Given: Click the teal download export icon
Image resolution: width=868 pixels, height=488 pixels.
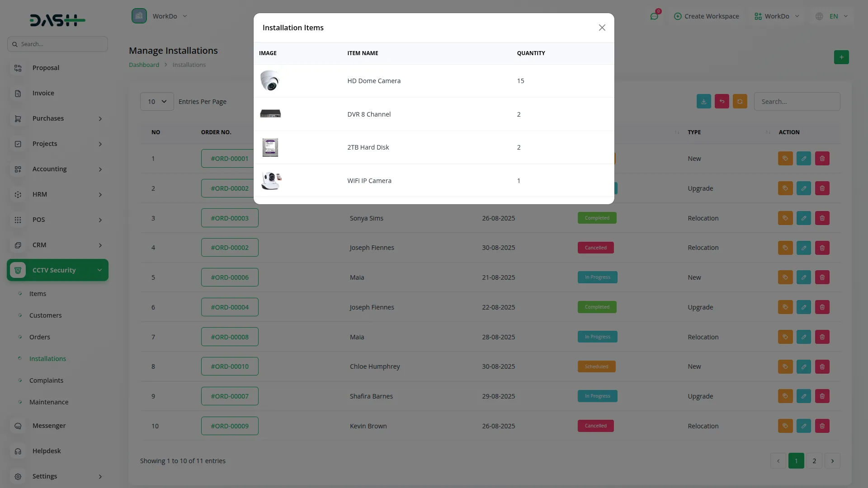Looking at the screenshot, I should point(703,102).
